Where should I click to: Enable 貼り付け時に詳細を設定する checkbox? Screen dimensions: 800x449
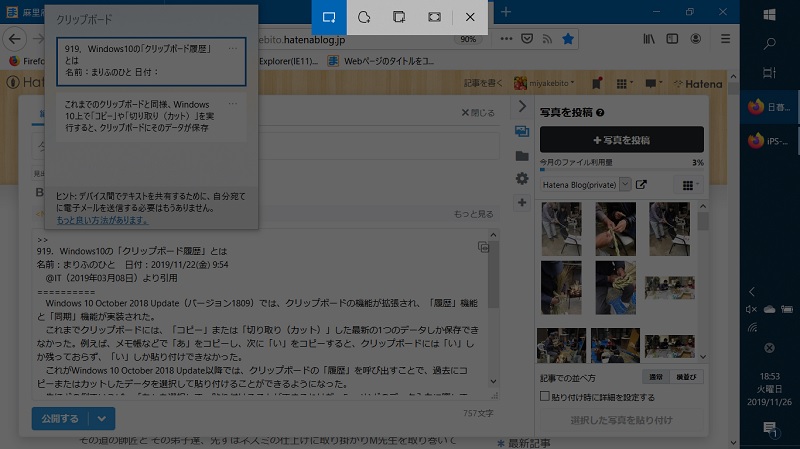click(545, 396)
